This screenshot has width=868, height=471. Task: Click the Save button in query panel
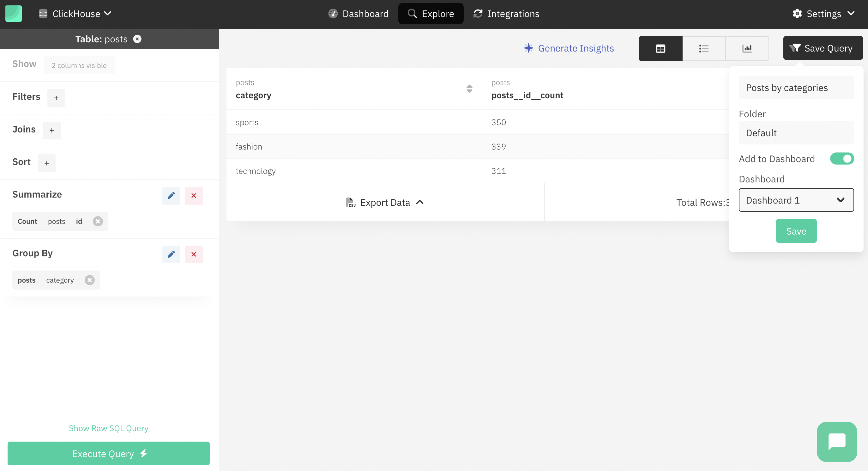pos(797,231)
